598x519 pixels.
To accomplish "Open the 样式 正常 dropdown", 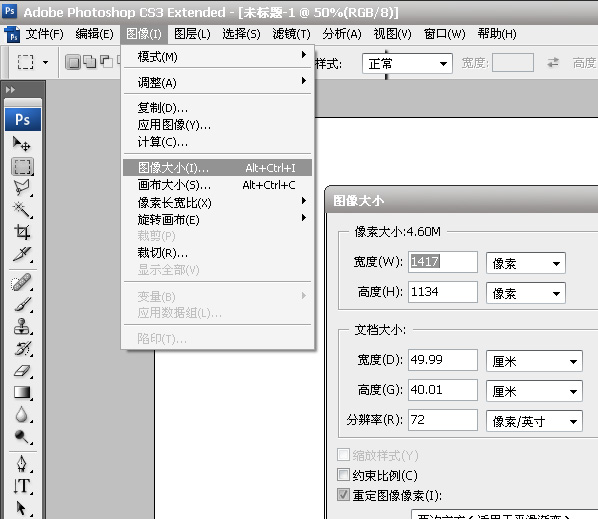I will (407, 63).
